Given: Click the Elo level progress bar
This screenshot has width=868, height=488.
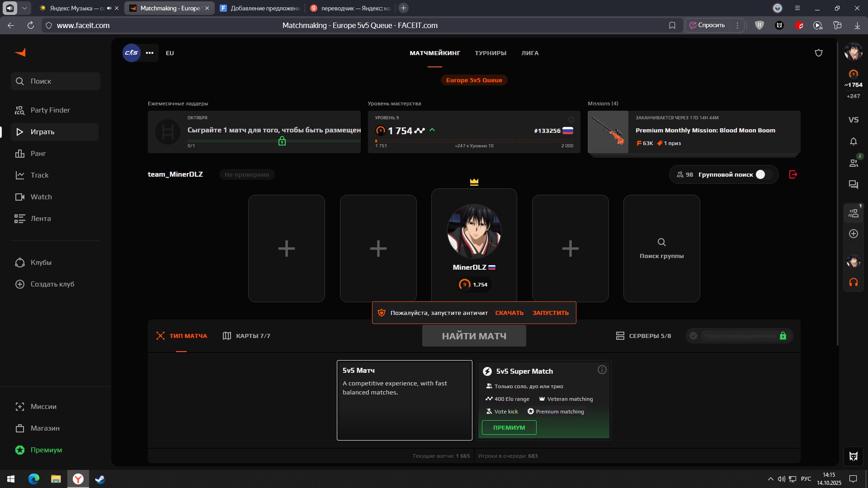Looking at the screenshot, I should [x=474, y=141].
